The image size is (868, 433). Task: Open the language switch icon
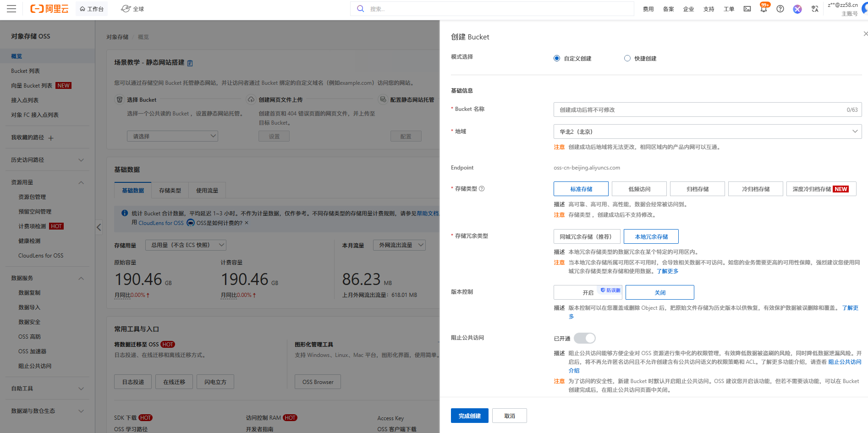point(815,9)
